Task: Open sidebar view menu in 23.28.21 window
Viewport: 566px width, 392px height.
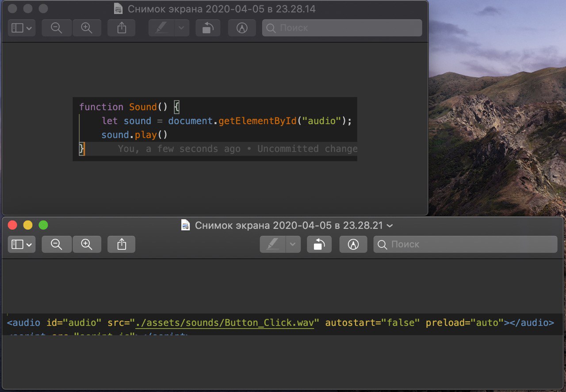Action: (x=22, y=244)
